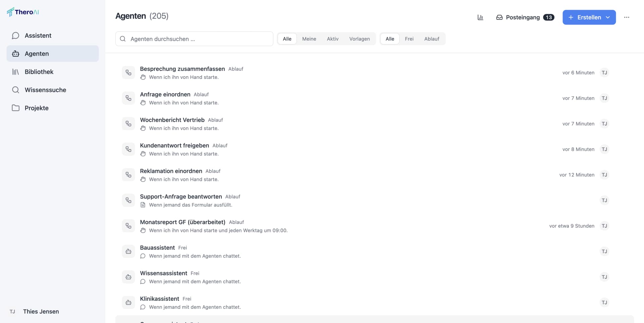Open Projekte in the sidebar

coord(53,108)
